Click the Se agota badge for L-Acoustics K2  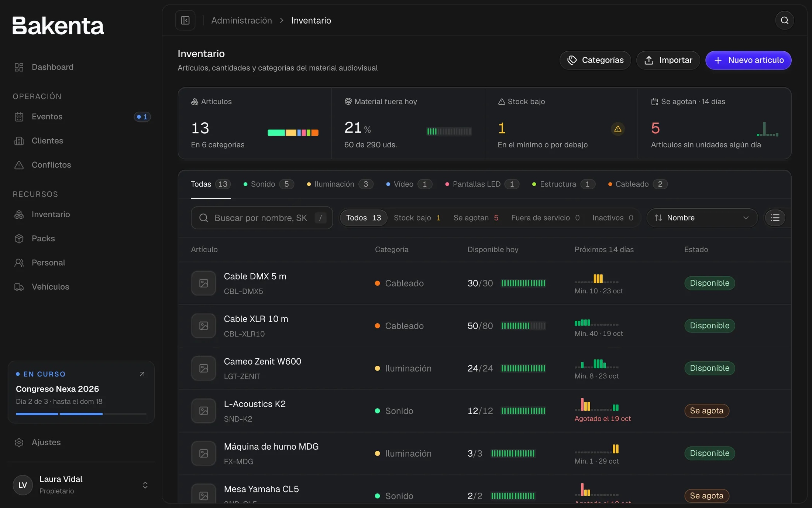pos(706,411)
